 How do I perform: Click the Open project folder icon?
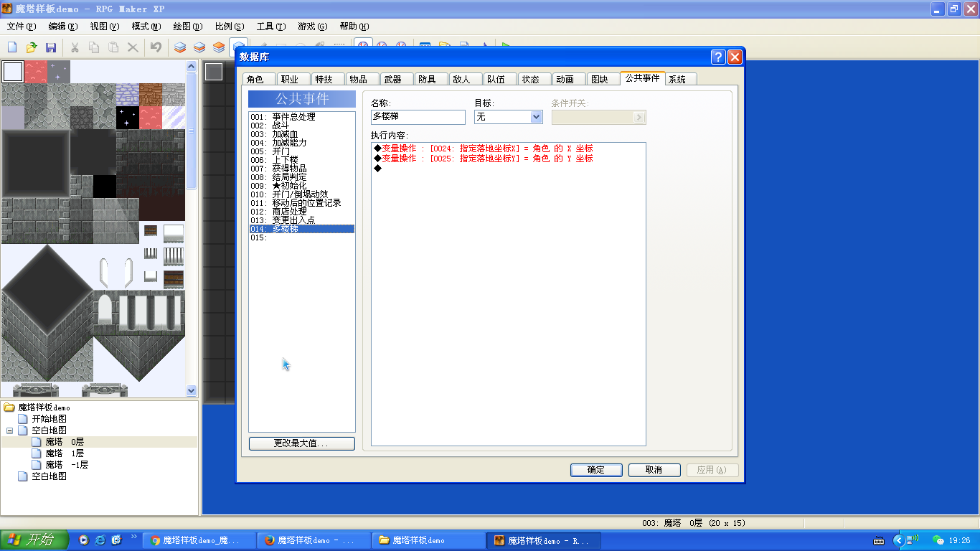point(32,47)
